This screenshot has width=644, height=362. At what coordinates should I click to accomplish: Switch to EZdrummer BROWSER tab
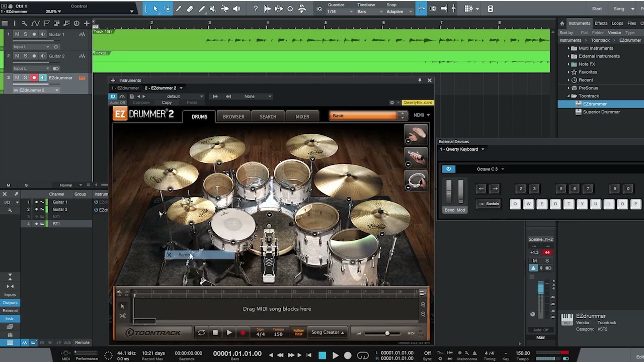click(x=233, y=117)
